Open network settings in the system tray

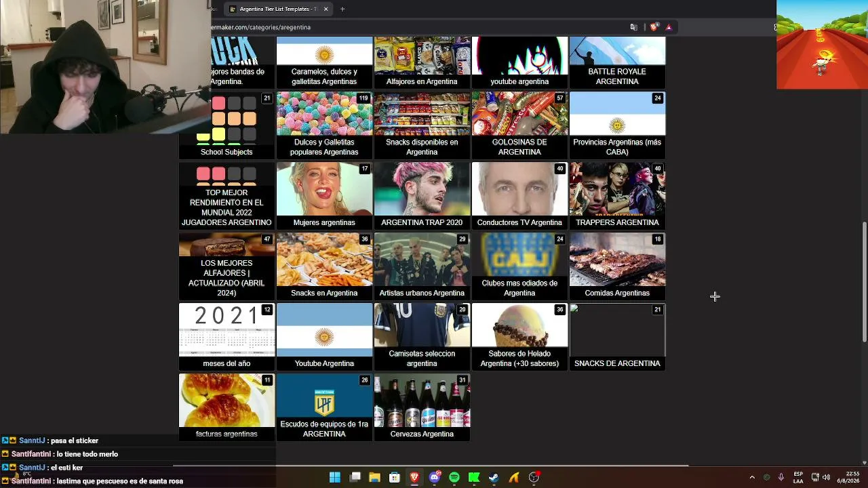[x=815, y=477]
